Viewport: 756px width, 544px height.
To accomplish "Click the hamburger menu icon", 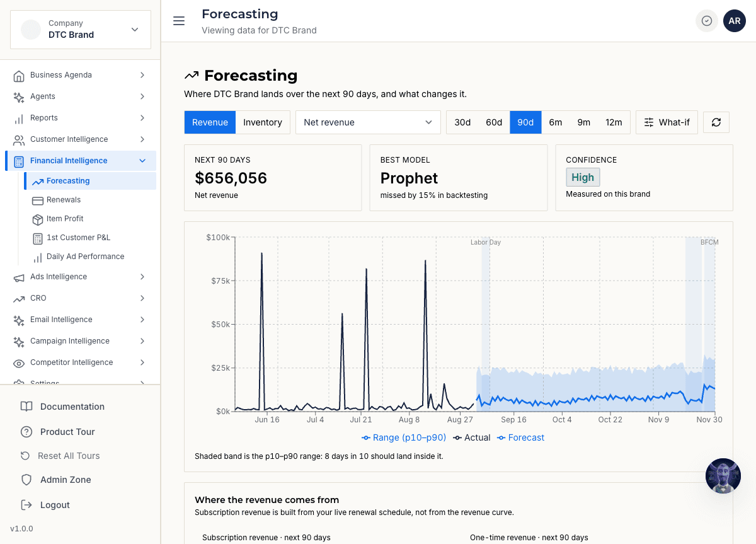I will tap(179, 21).
